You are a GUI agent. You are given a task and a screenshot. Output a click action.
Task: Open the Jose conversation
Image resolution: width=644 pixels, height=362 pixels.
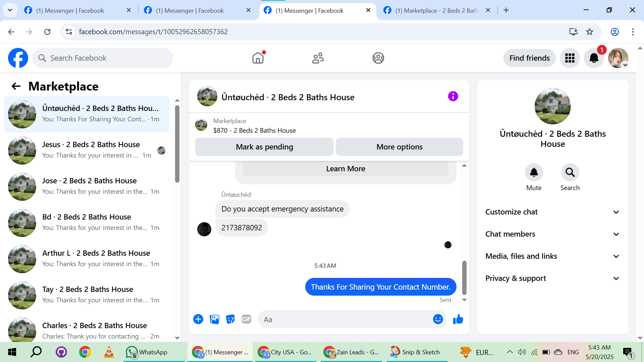coord(87,186)
